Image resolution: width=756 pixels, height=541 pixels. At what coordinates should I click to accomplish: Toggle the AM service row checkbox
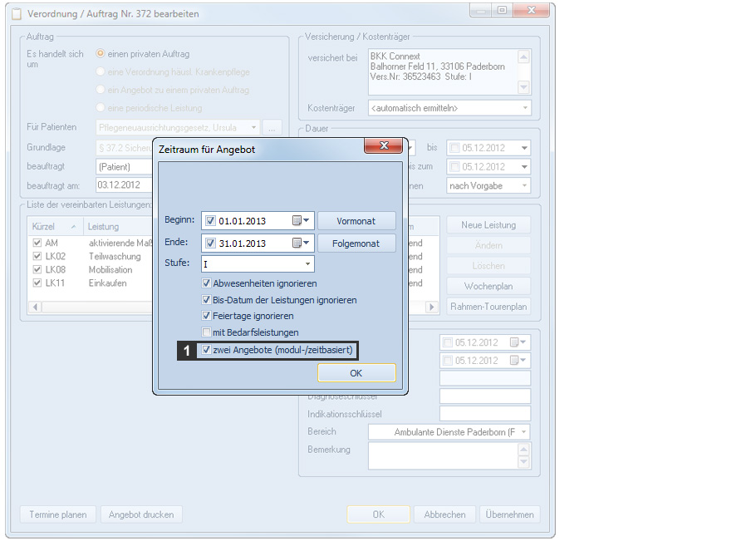point(37,243)
